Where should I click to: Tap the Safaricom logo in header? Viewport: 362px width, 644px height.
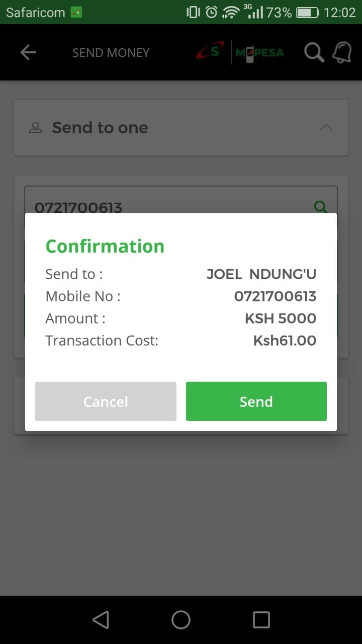pos(210,52)
